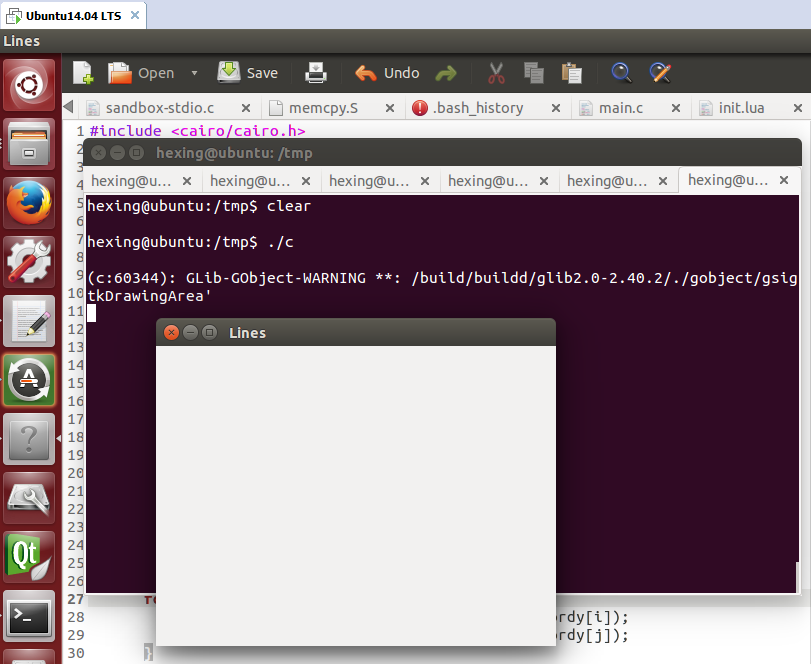Click the Redo arrow icon
811x664 pixels.
(446, 73)
